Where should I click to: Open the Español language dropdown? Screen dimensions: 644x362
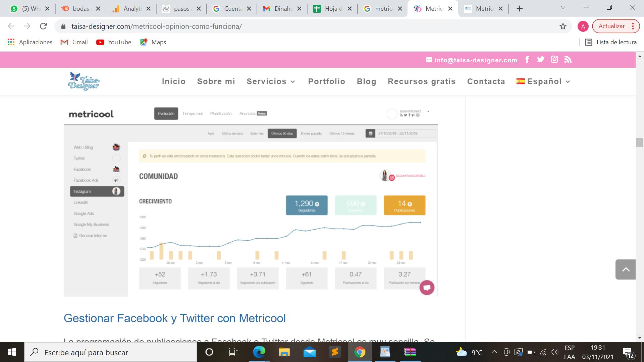pos(544,81)
